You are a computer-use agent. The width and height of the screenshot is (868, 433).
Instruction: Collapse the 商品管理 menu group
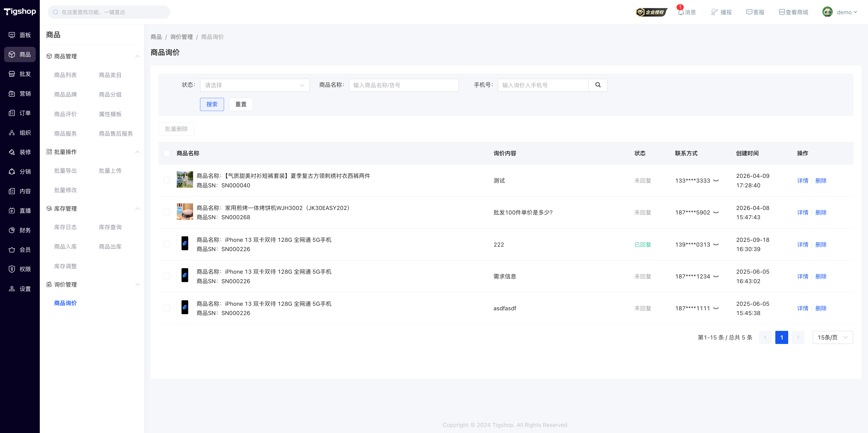tap(137, 56)
